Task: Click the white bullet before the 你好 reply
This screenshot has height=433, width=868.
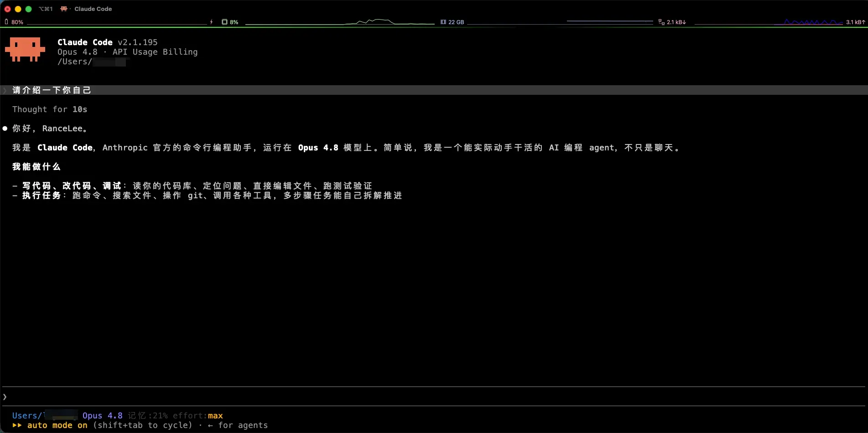Action: [x=5, y=129]
